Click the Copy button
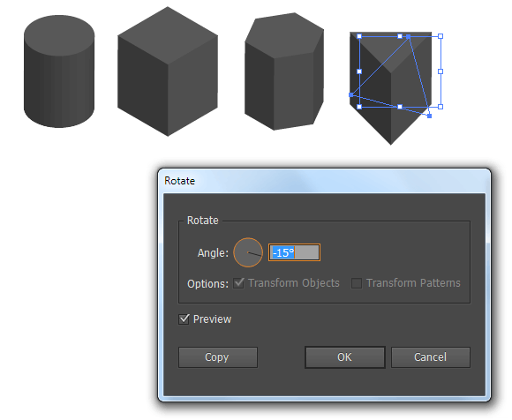This screenshot has width=512, height=420. [218, 357]
